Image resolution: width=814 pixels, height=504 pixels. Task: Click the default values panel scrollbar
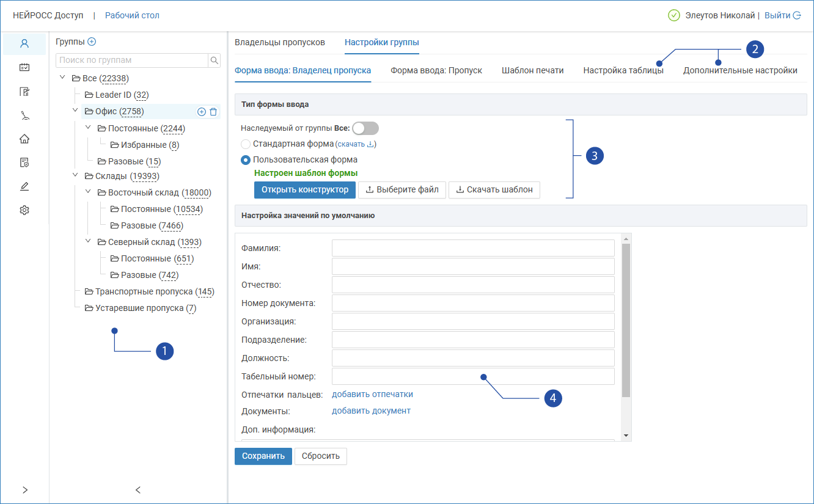[626, 321]
